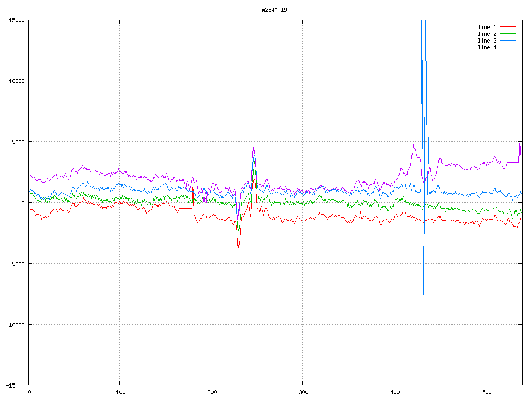Click the 300 x-axis tick label

pos(303,392)
